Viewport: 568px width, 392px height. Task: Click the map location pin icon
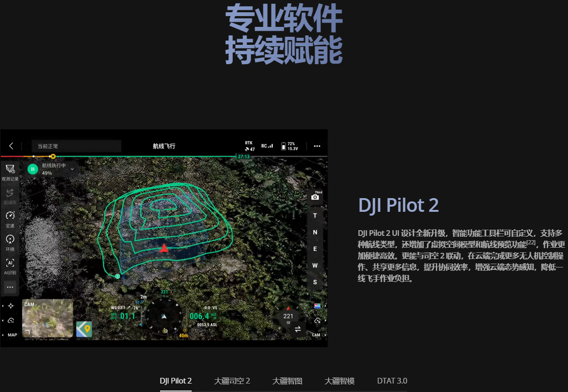point(84,329)
